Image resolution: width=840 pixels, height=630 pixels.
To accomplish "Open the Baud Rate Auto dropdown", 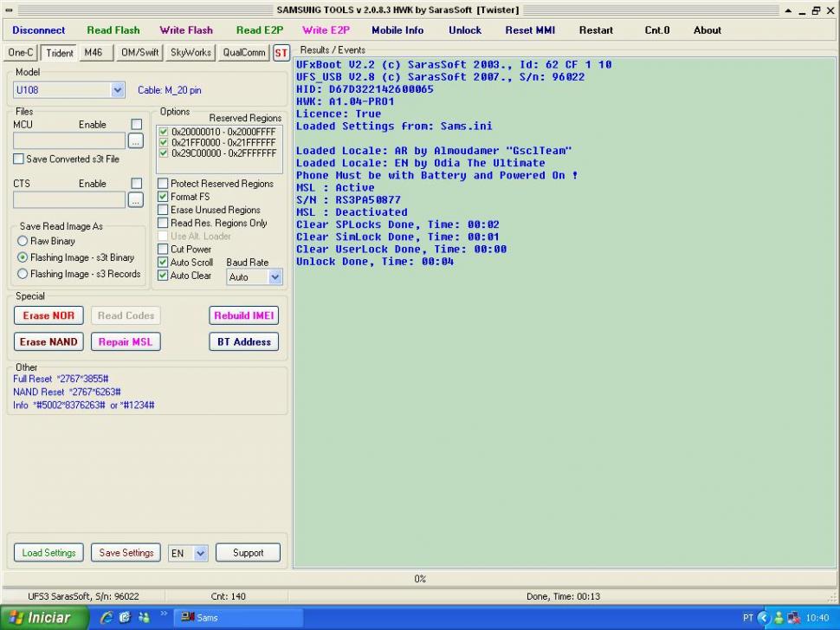I will click(x=275, y=277).
